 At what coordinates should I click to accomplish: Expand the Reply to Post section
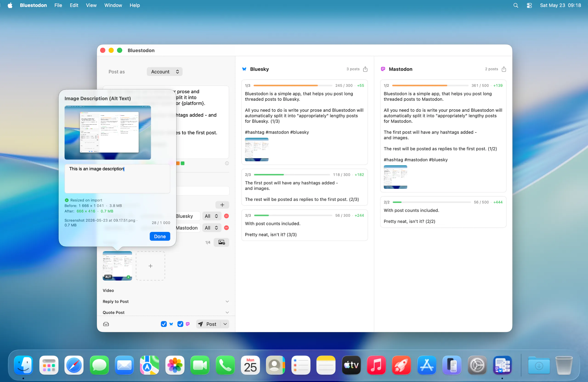pos(227,301)
